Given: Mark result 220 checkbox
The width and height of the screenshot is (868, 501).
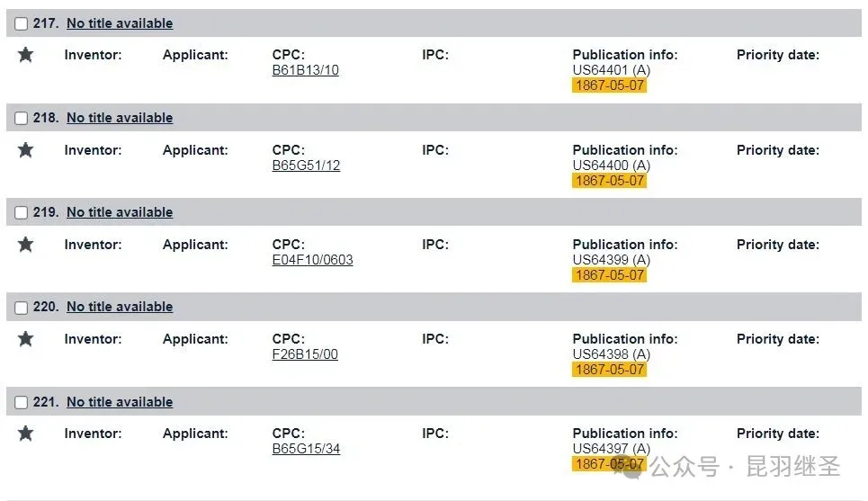Looking at the screenshot, I should [22, 308].
